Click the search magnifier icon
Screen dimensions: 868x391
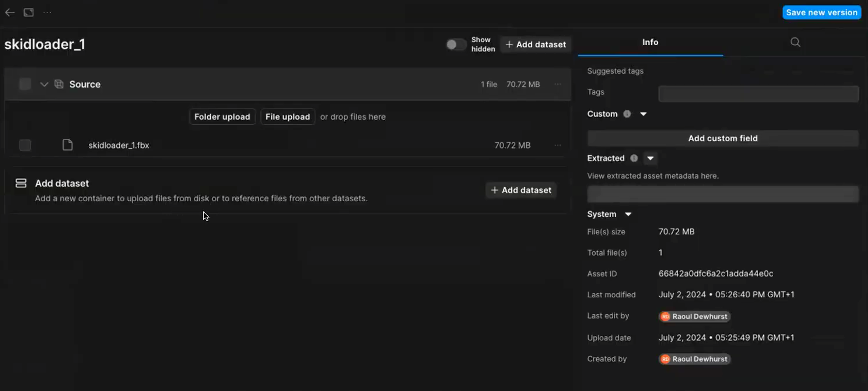(x=795, y=42)
